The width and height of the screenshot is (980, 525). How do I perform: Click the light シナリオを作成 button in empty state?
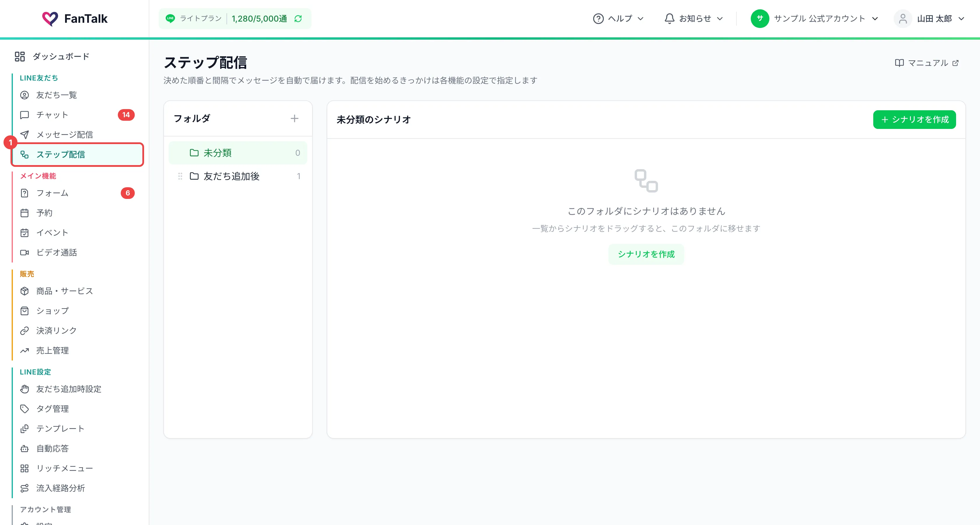click(646, 254)
